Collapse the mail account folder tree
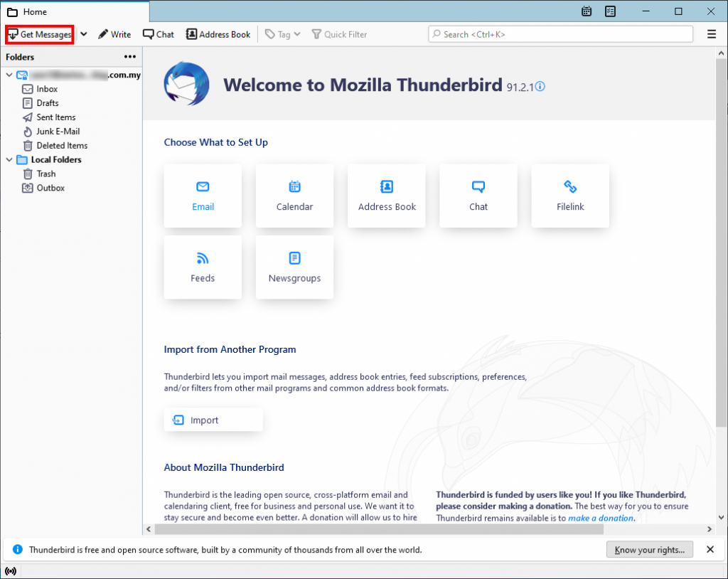 point(9,75)
